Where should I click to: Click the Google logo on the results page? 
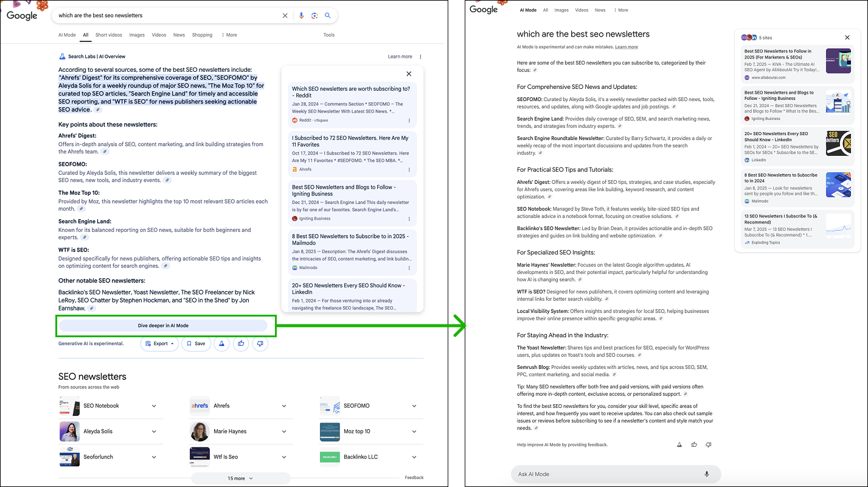click(22, 16)
